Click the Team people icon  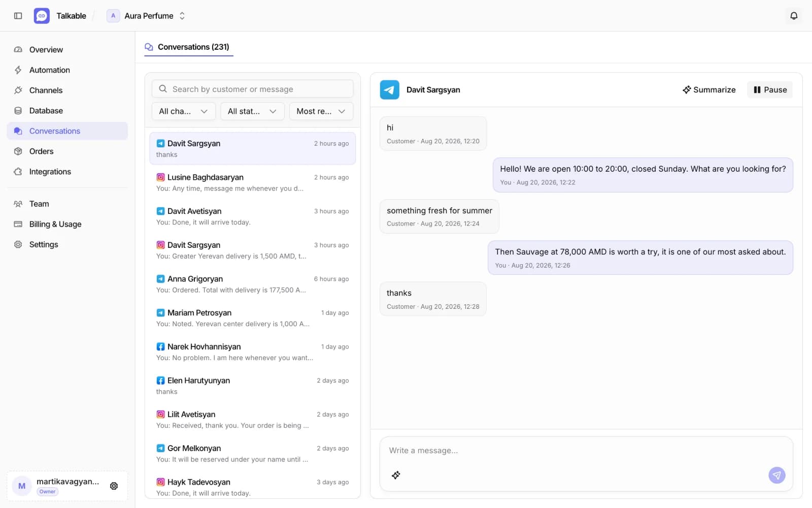click(x=18, y=204)
